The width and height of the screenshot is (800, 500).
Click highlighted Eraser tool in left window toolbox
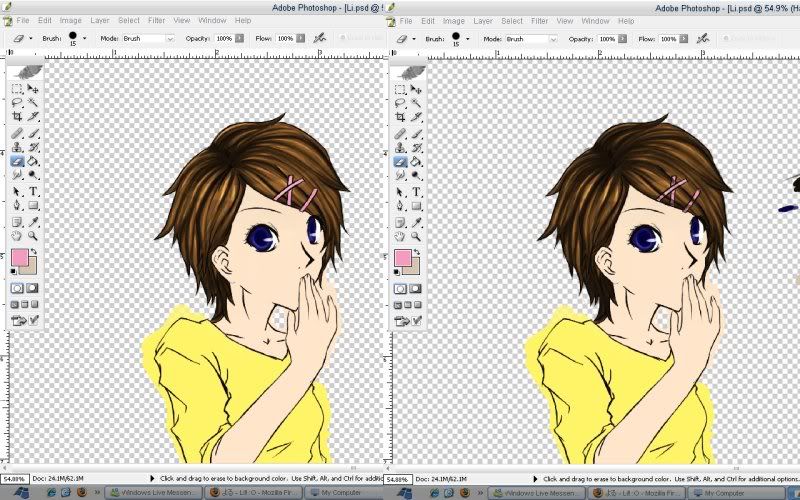coord(17,161)
